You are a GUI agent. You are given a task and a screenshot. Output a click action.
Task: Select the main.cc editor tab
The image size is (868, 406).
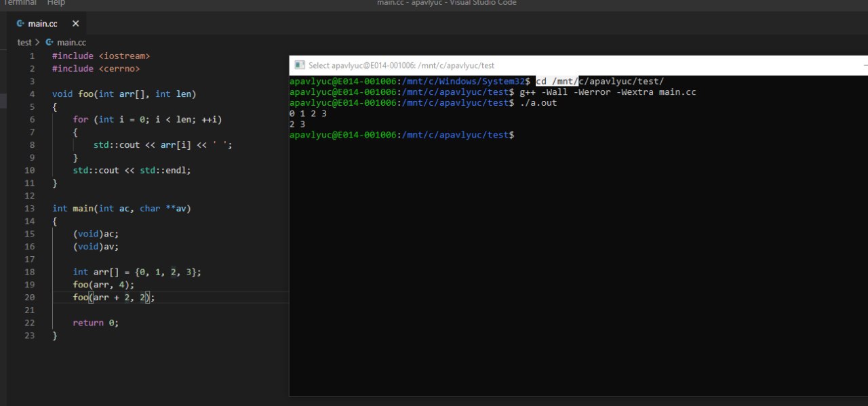coord(47,24)
